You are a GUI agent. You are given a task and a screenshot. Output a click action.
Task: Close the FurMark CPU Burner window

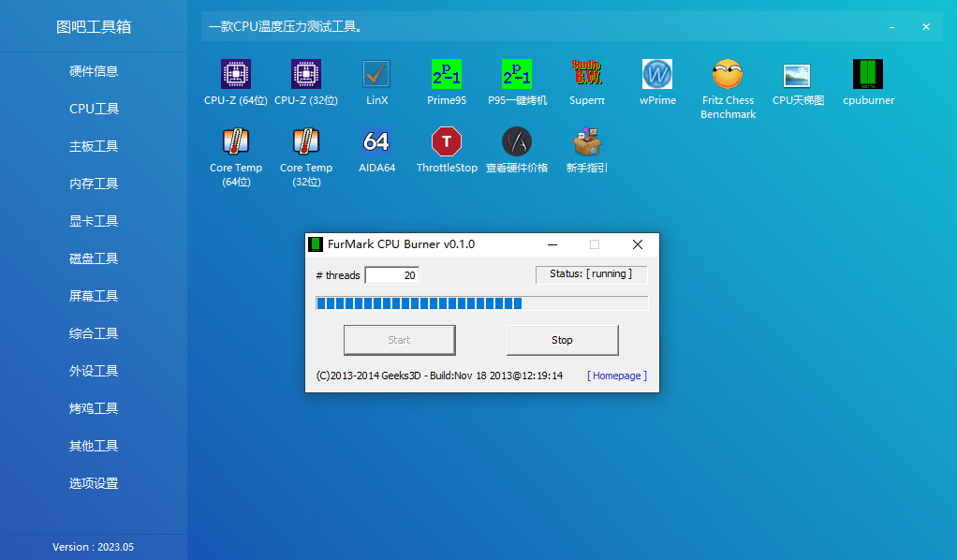pos(637,244)
